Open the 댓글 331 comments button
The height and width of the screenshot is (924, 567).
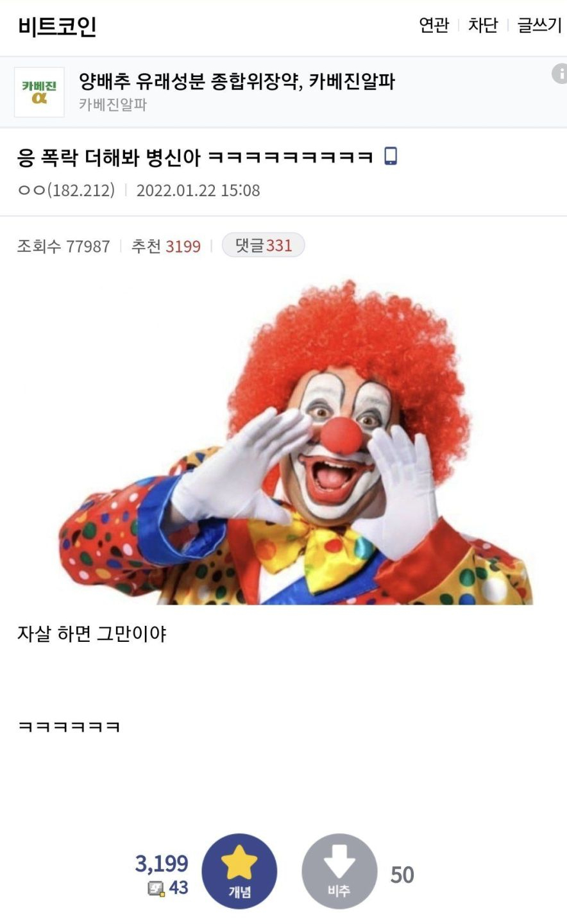pos(263,245)
